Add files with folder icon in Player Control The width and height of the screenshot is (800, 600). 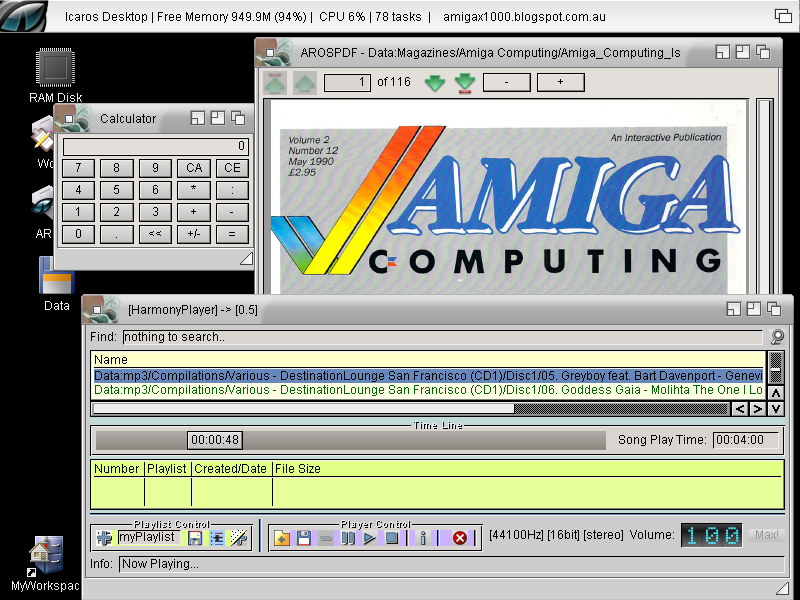[282, 538]
